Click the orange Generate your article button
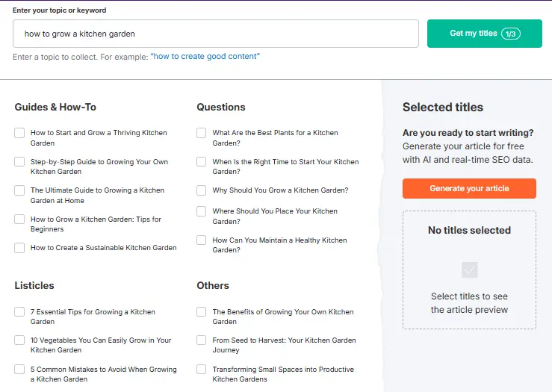Viewport: 552px width, 392px height. coord(469,189)
